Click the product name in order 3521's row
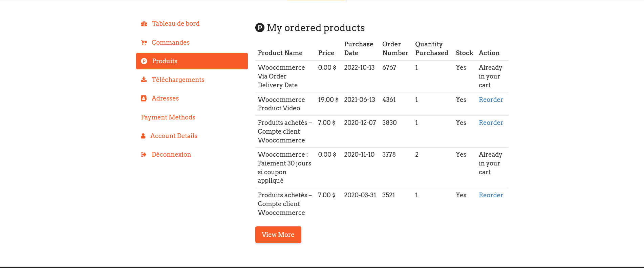Screen dimensions: 644x268 click(285, 204)
